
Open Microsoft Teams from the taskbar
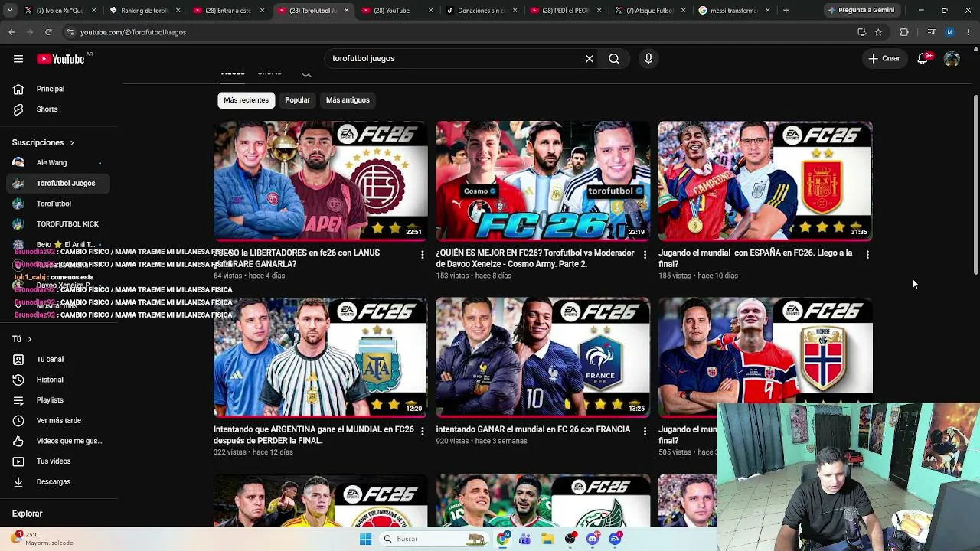point(524,539)
